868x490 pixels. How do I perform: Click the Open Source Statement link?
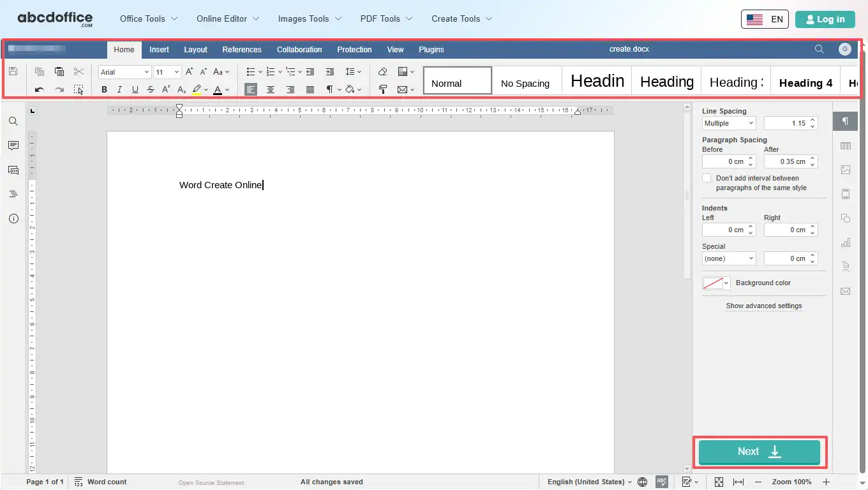(211, 482)
